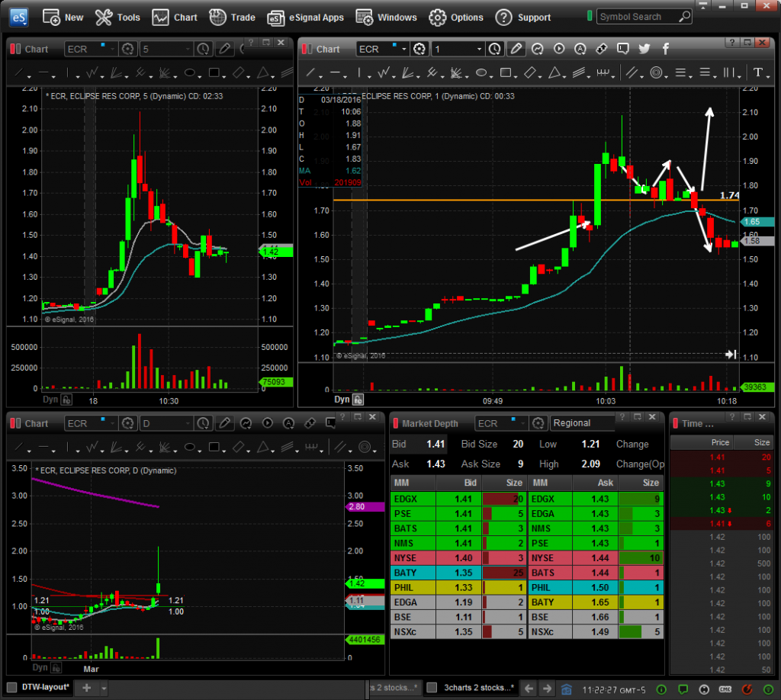The image size is (781, 700).
Task: Open the interval '1' dropdown in 1-min chart
Action: pyautogui.click(x=479, y=49)
